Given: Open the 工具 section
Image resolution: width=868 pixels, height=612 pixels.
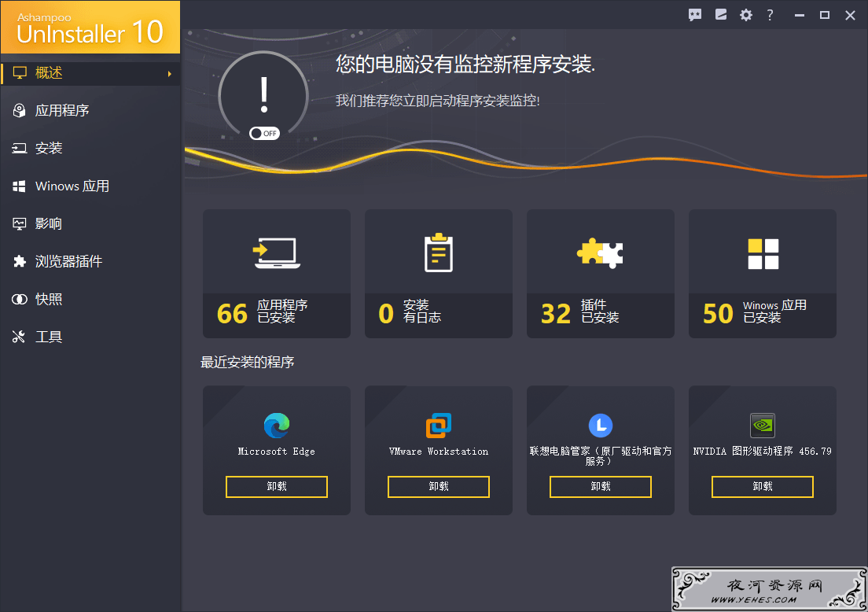Looking at the screenshot, I should click(x=90, y=337).
